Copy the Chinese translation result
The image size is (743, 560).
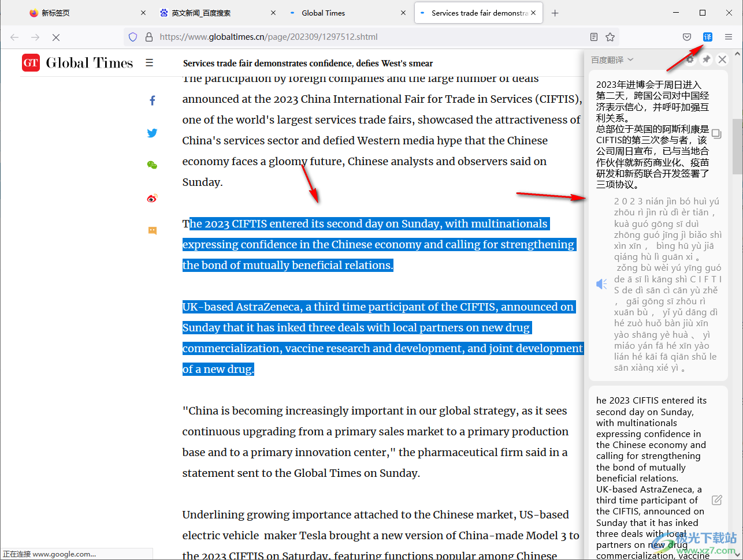click(716, 134)
